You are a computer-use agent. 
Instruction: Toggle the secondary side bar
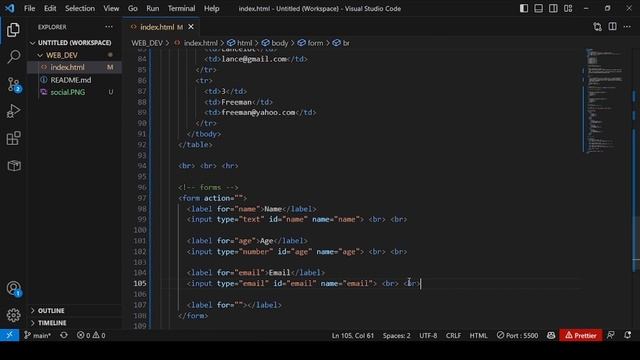tap(553, 8)
